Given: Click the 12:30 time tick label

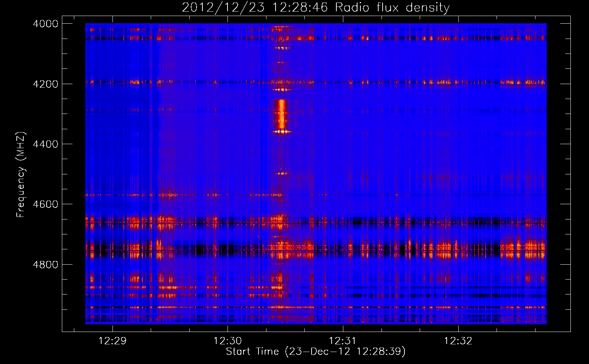Looking at the screenshot, I should point(228,341).
